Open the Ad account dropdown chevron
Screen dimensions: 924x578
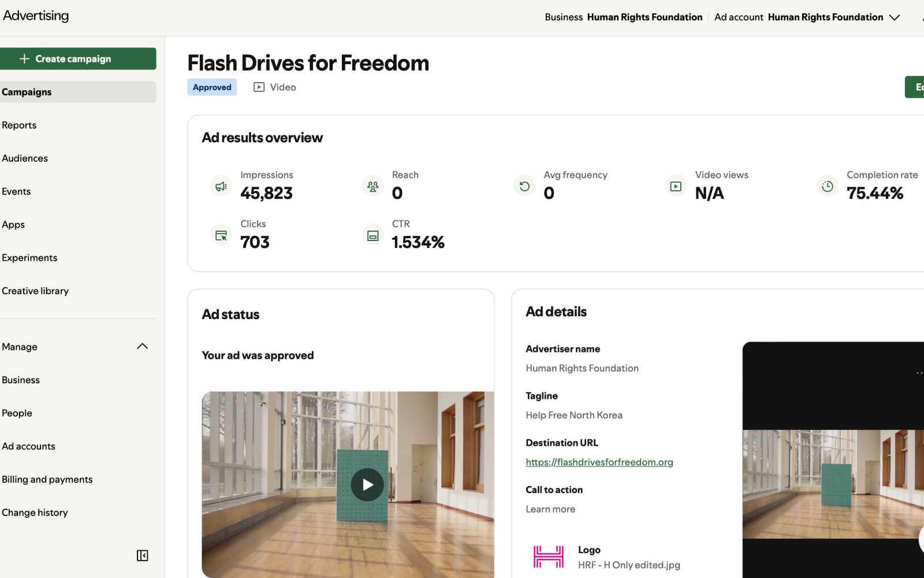point(895,17)
